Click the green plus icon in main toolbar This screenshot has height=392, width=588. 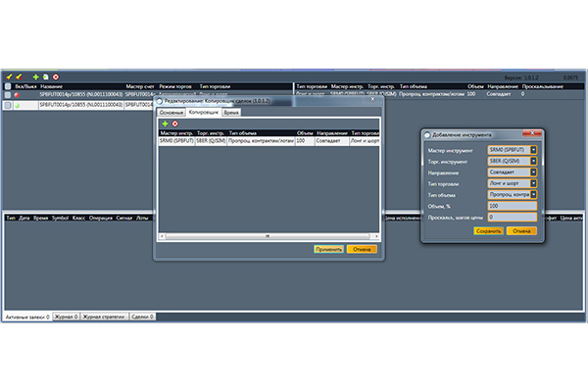click(x=35, y=76)
